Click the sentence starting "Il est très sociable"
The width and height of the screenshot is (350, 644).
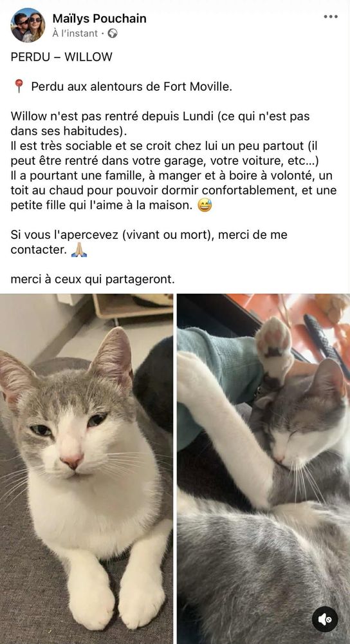164,153
